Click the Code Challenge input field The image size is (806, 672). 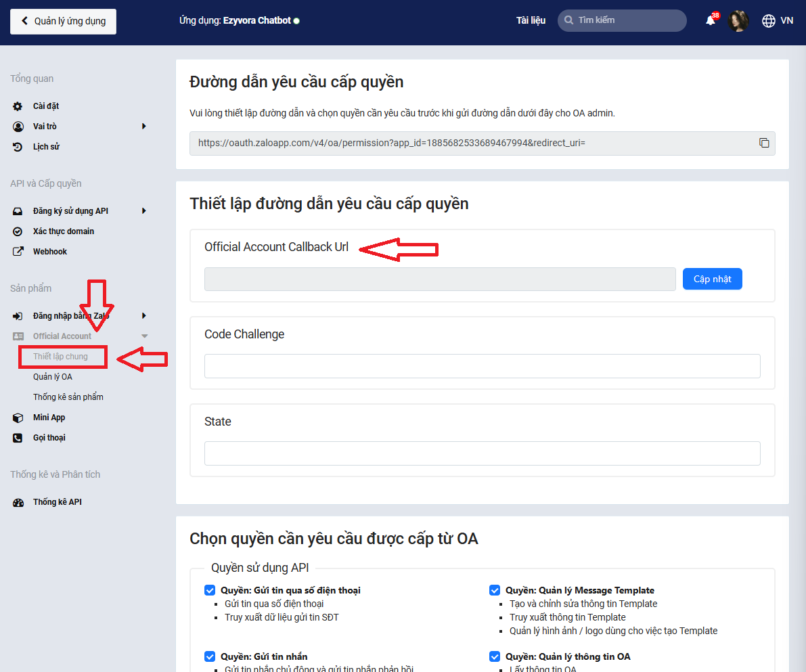(x=482, y=366)
